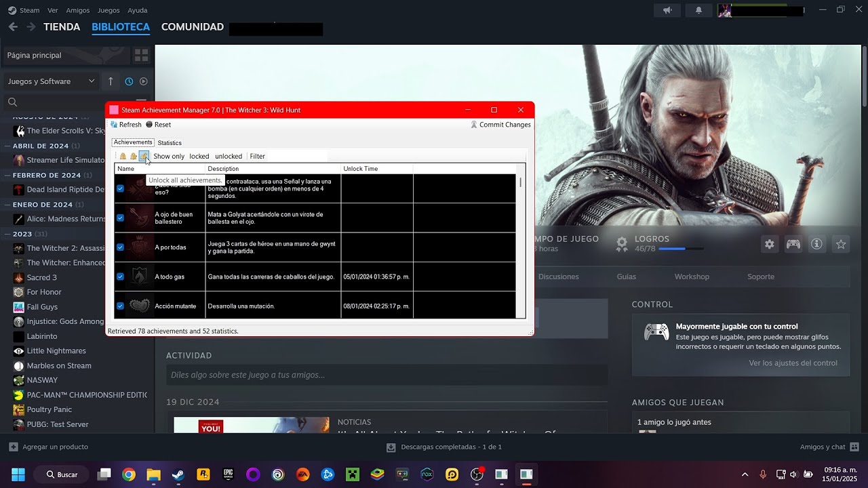
Task: Toggle checkbox for Acción mutante achievement
Action: coord(120,306)
